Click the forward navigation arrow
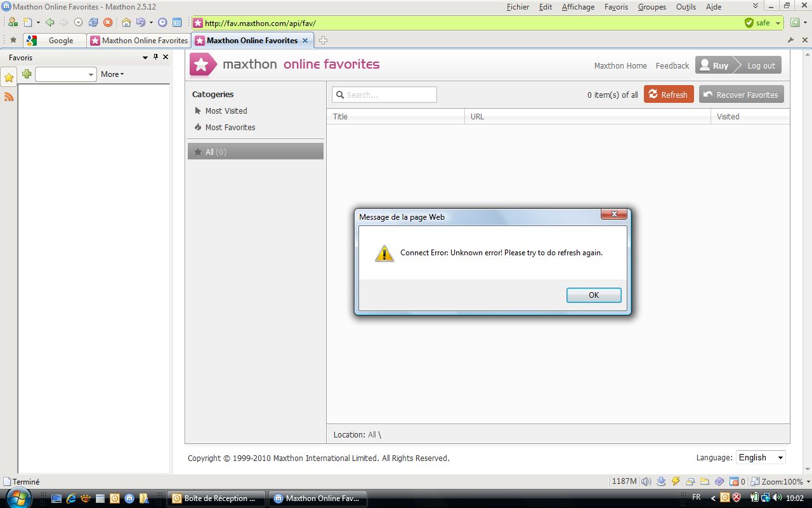Image resolution: width=812 pixels, height=508 pixels. click(x=64, y=22)
